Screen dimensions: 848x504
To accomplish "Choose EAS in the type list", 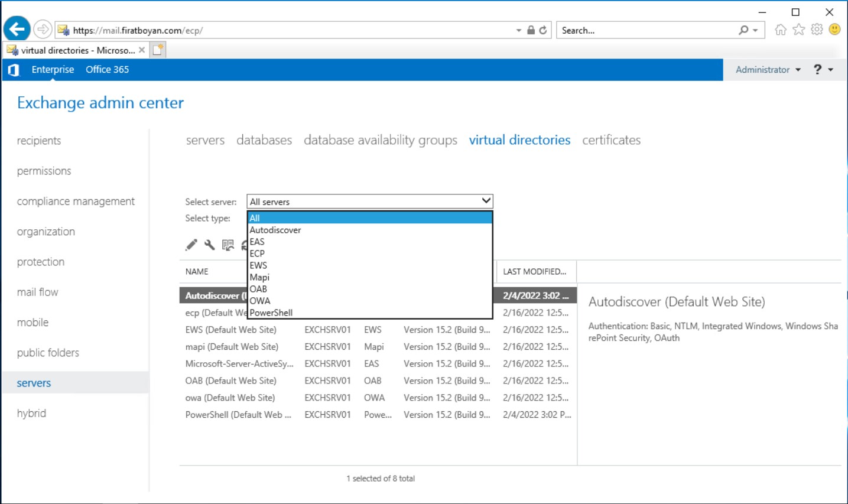I will click(x=370, y=242).
